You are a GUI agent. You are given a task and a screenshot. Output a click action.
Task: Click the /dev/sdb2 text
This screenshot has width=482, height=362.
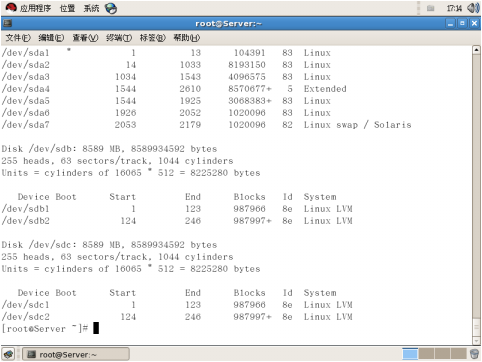(26, 221)
